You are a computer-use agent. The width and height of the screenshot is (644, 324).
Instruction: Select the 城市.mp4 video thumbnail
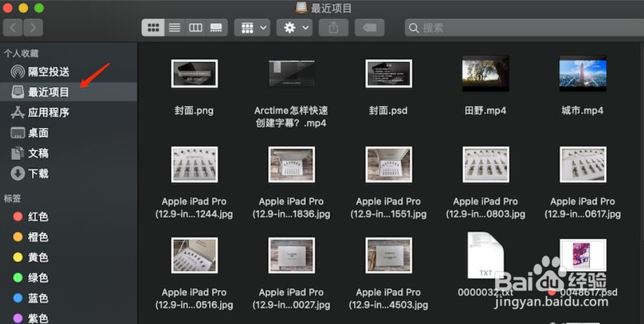[583, 74]
